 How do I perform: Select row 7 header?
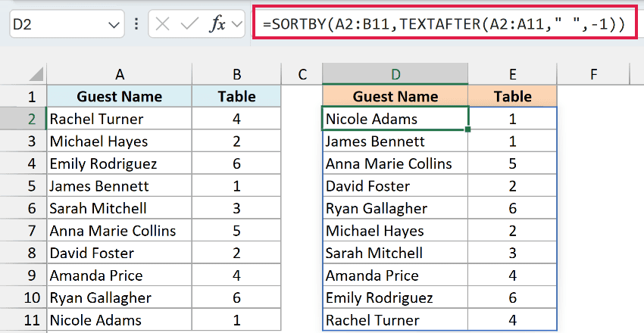[x=23, y=231]
